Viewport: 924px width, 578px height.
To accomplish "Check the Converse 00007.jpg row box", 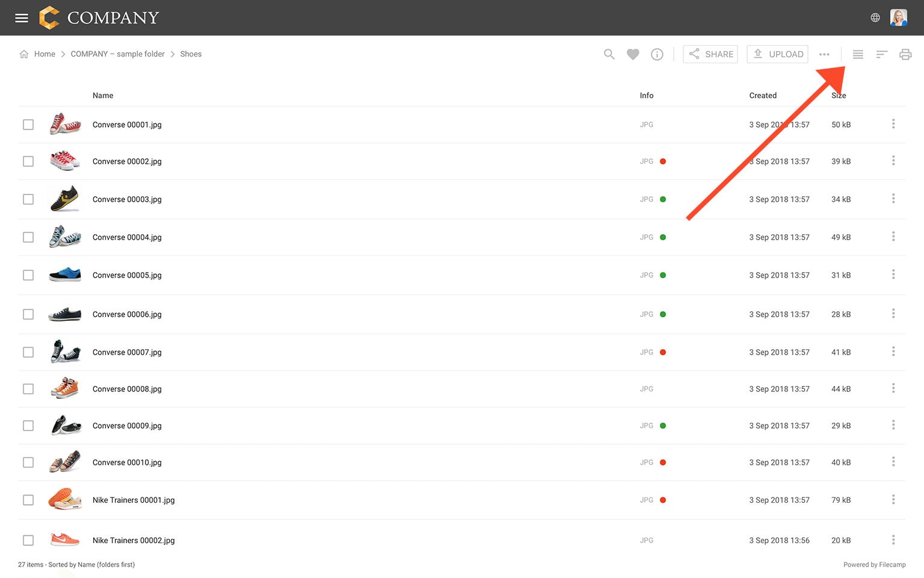I will [28, 352].
